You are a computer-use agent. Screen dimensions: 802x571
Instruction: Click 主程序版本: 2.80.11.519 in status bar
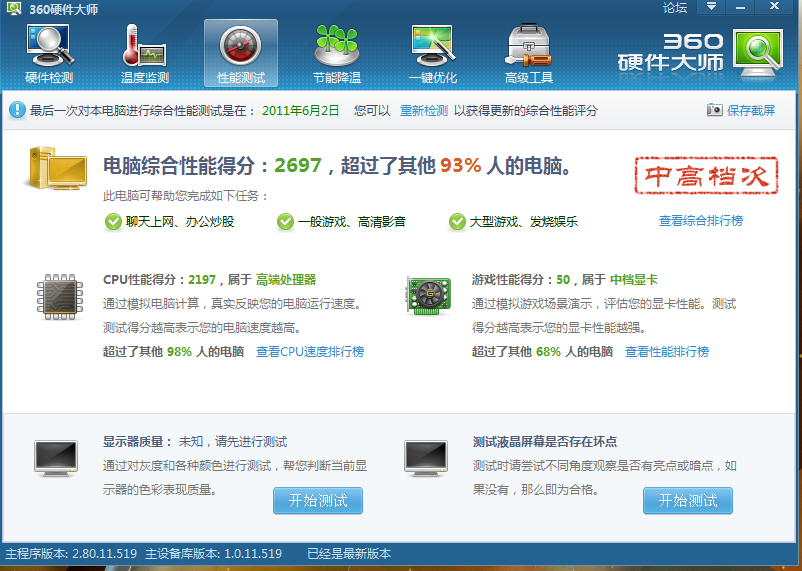[71, 554]
